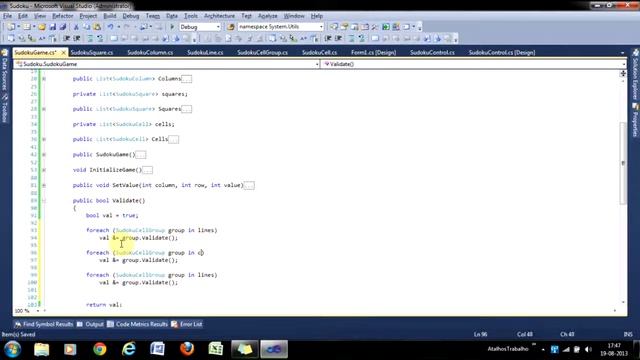Show the Error List panel
Viewport: 640px width, 360px height.
[x=187, y=324]
